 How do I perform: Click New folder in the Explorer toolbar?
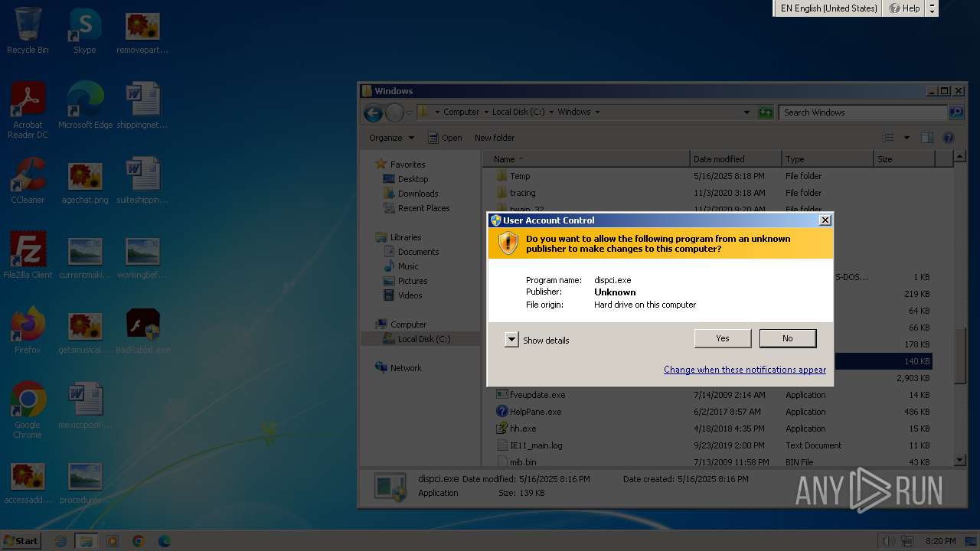pos(495,138)
